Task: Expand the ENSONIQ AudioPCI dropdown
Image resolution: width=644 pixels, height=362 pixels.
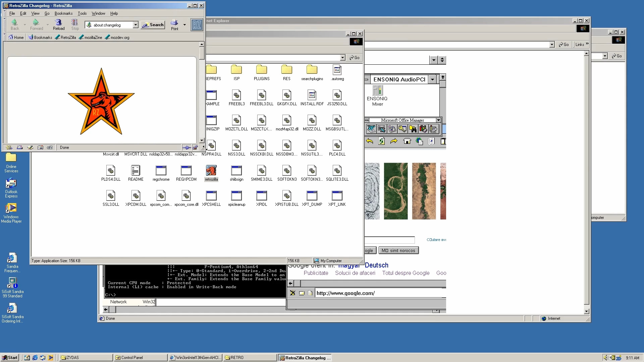Action: click(432, 79)
